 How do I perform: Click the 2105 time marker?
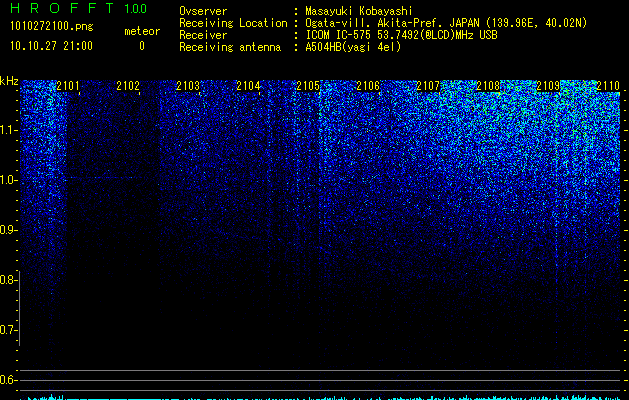(308, 86)
